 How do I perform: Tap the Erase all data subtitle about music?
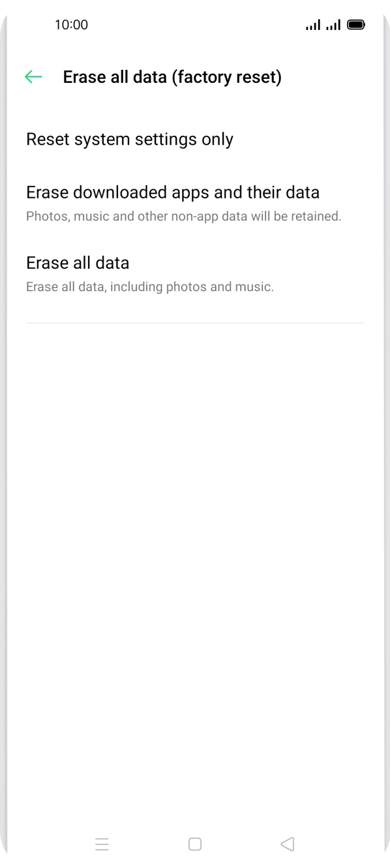[x=150, y=287]
